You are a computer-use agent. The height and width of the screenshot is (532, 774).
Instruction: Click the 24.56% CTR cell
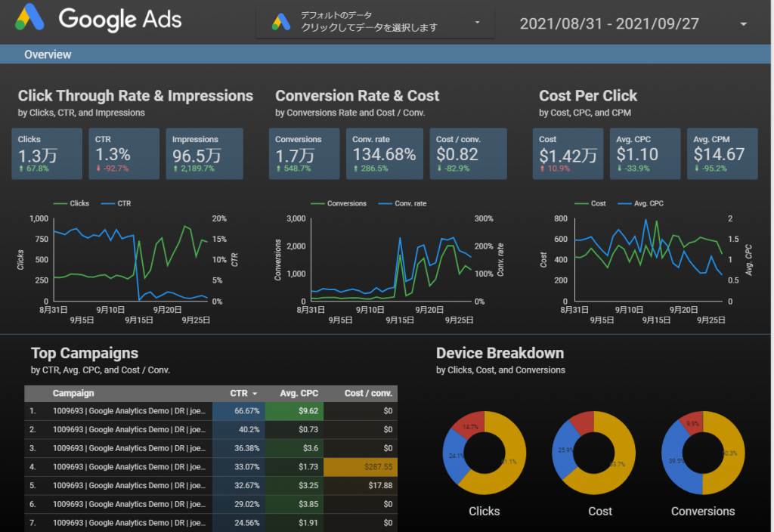[x=239, y=523]
